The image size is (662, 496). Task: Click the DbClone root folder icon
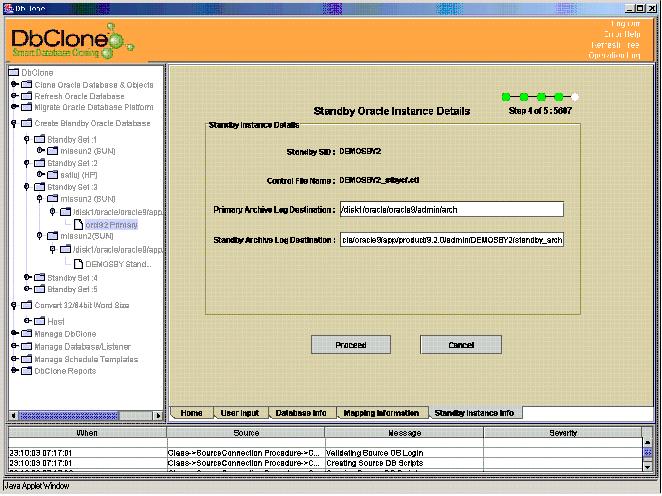[14, 73]
